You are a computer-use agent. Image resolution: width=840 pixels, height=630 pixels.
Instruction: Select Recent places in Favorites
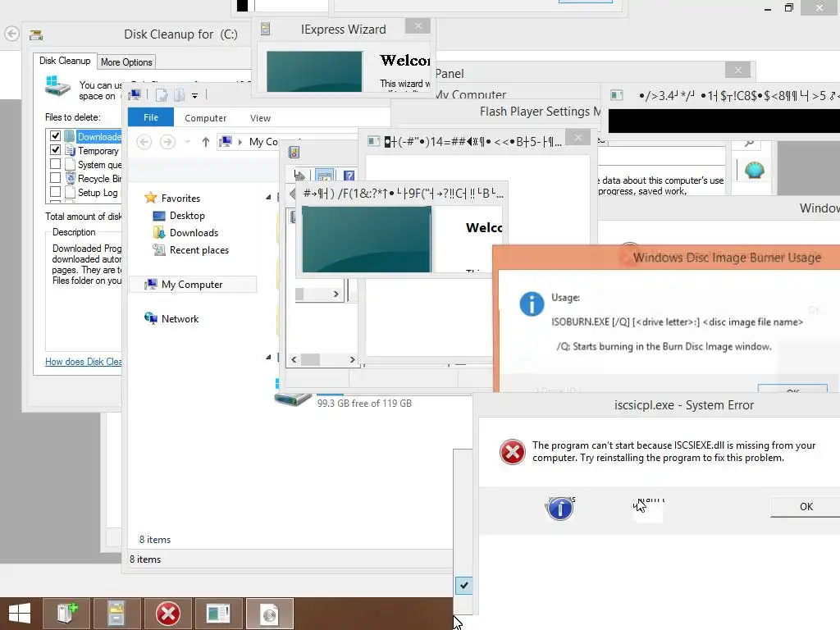pos(199,249)
